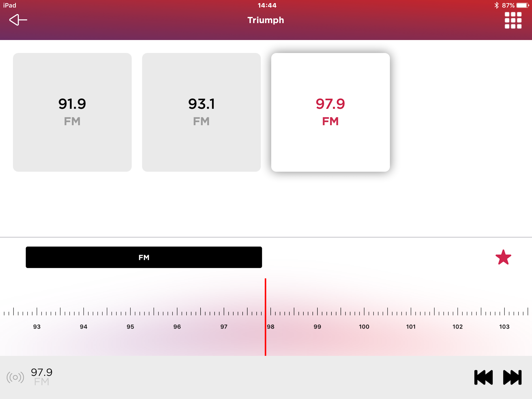The image size is (532, 399).
Task: Click the 87% battery percentage text
Action: [x=508, y=5]
